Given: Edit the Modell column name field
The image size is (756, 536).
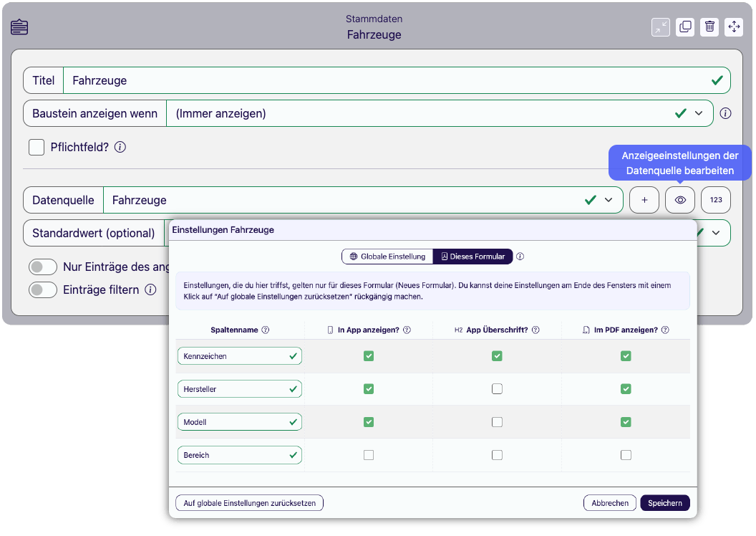Looking at the screenshot, I should coord(240,422).
